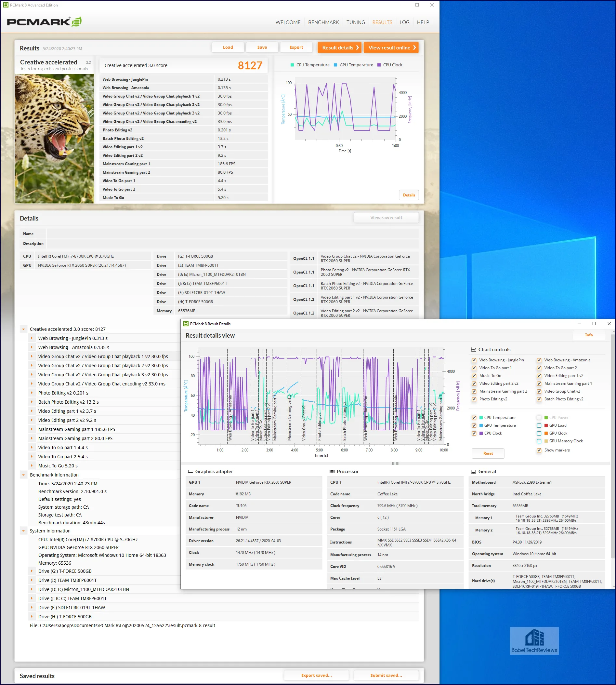This screenshot has width=616, height=685.
Task: Open the BENCHMARK tab
Action: (x=323, y=22)
